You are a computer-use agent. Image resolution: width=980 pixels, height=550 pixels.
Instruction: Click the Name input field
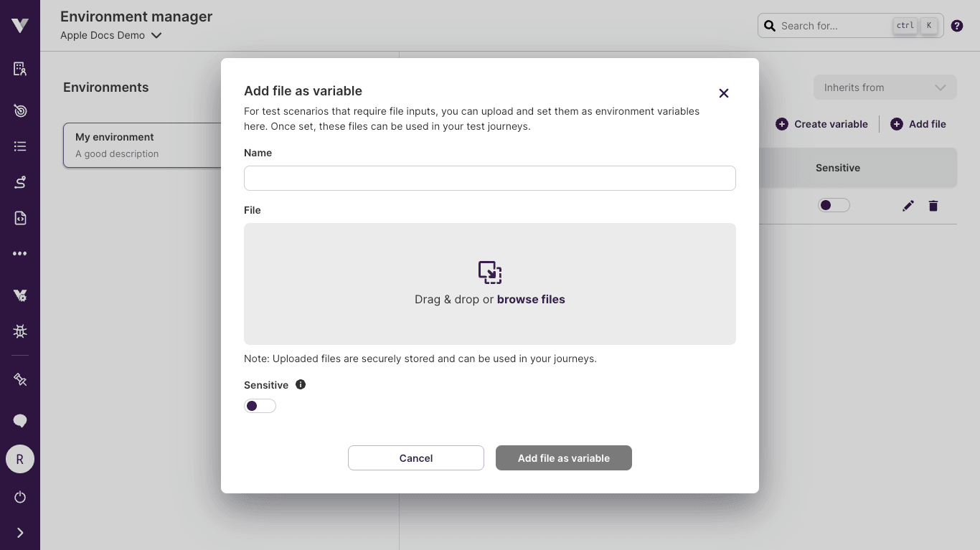[490, 178]
